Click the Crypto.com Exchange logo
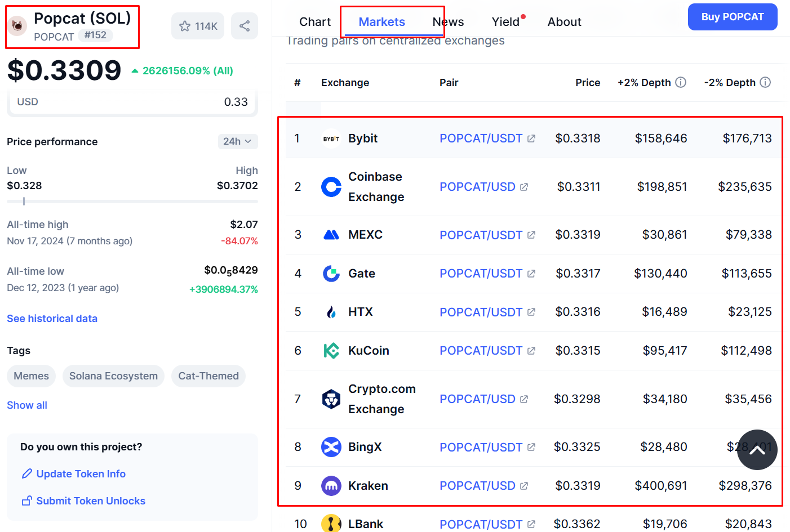Screen dimensions: 790x532 (331, 399)
